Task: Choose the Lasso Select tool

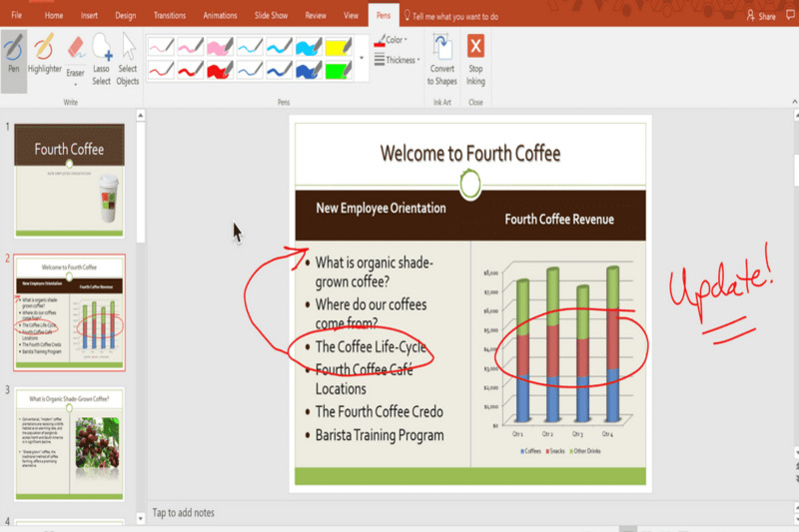Action: coord(102,59)
